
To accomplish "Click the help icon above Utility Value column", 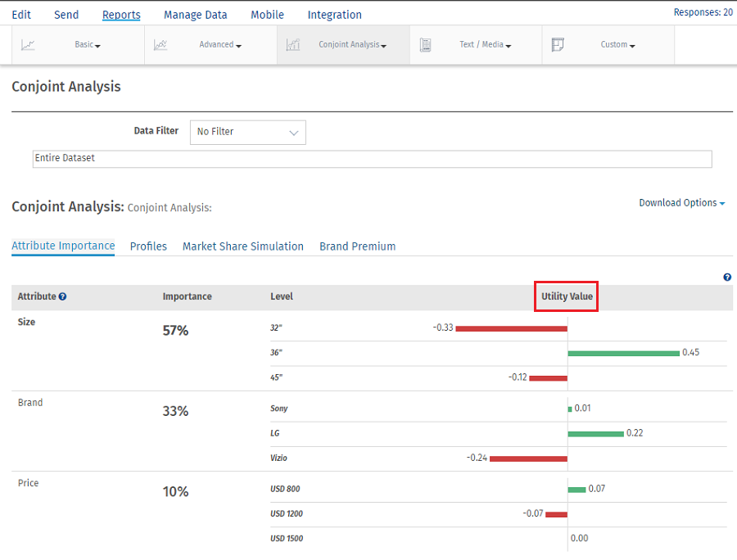I will pos(727,278).
